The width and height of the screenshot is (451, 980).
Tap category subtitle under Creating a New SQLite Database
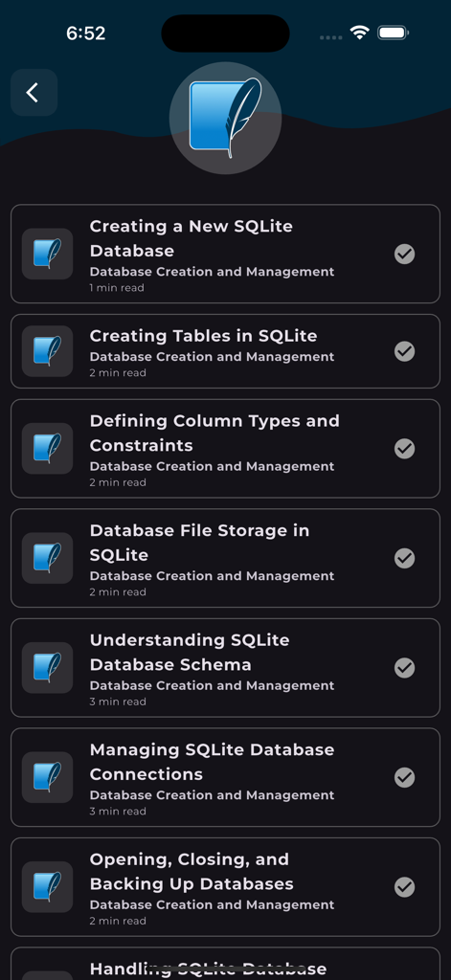pos(212,272)
